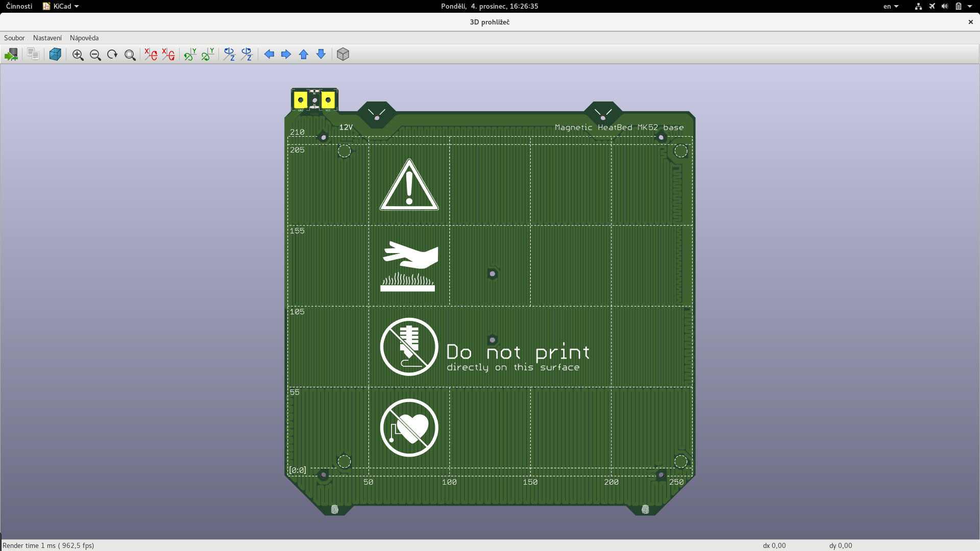Click the first blue Z rotate icon
The height and width of the screenshot is (551, 980).
[x=229, y=55]
